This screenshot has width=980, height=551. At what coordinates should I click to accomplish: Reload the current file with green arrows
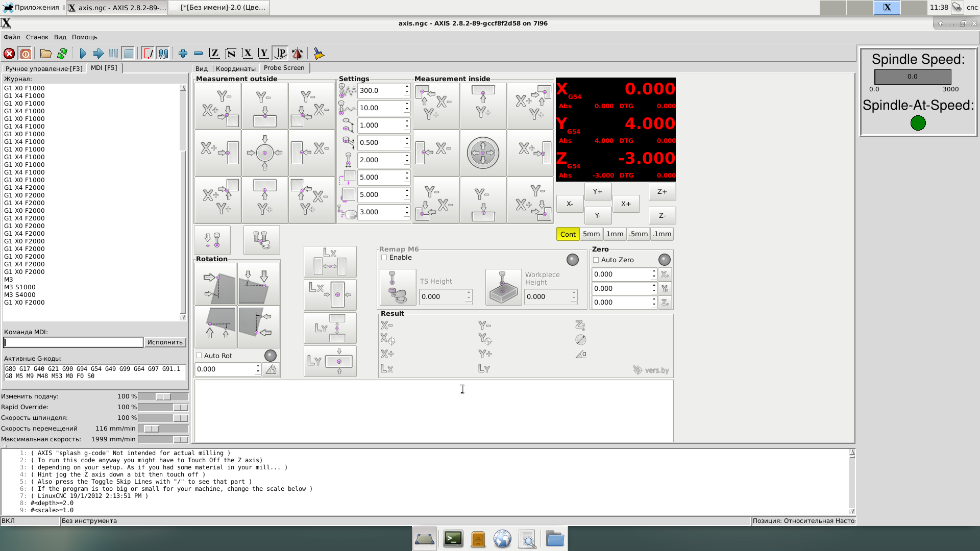(x=62, y=54)
